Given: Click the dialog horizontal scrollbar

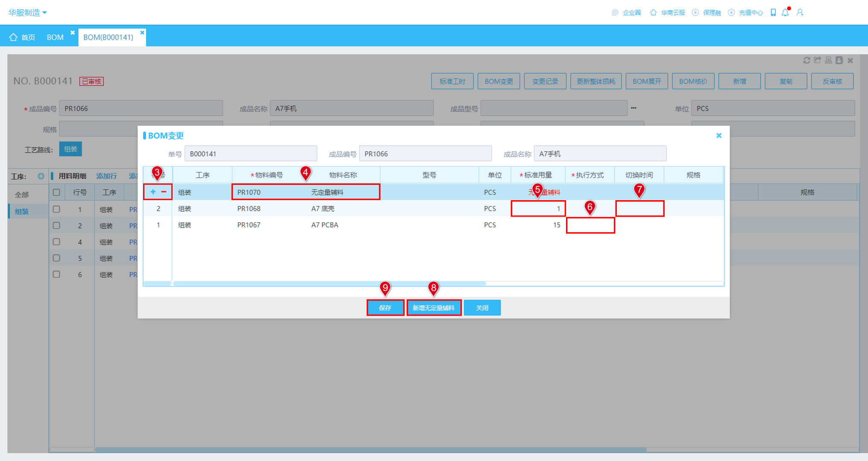Looking at the screenshot, I should (329, 283).
